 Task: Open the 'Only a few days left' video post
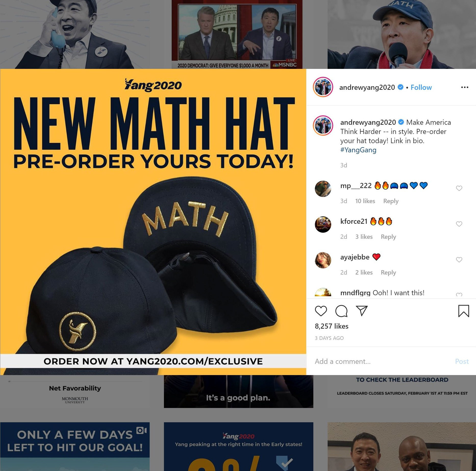(x=75, y=447)
